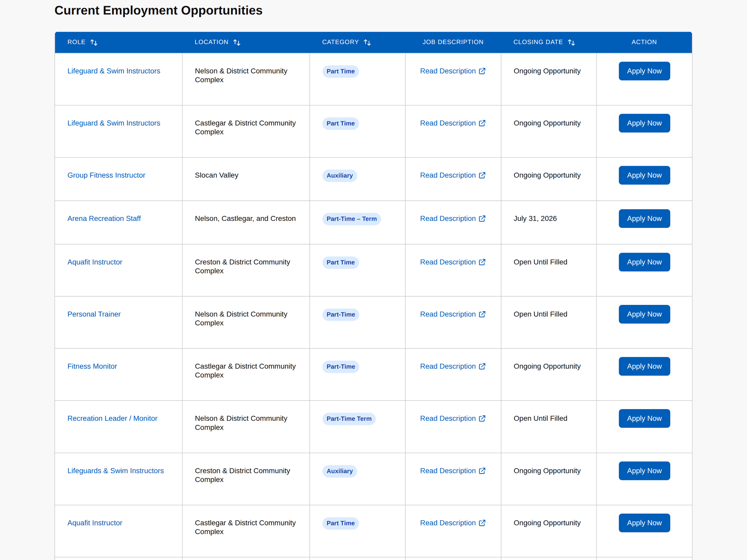This screenshot has height=560, width=747.
Task: Click the JOB DESCRIPTION column header
Action: pos(453,42)
